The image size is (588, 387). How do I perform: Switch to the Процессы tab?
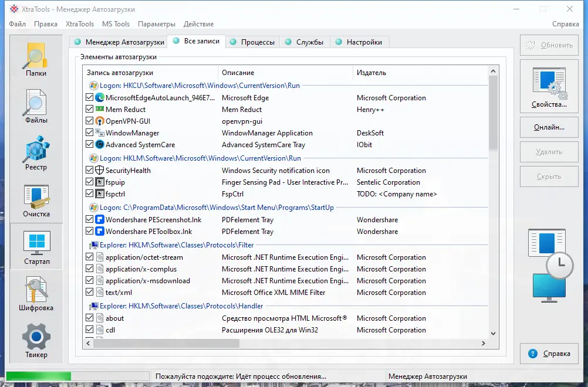(x=252, y=42)
